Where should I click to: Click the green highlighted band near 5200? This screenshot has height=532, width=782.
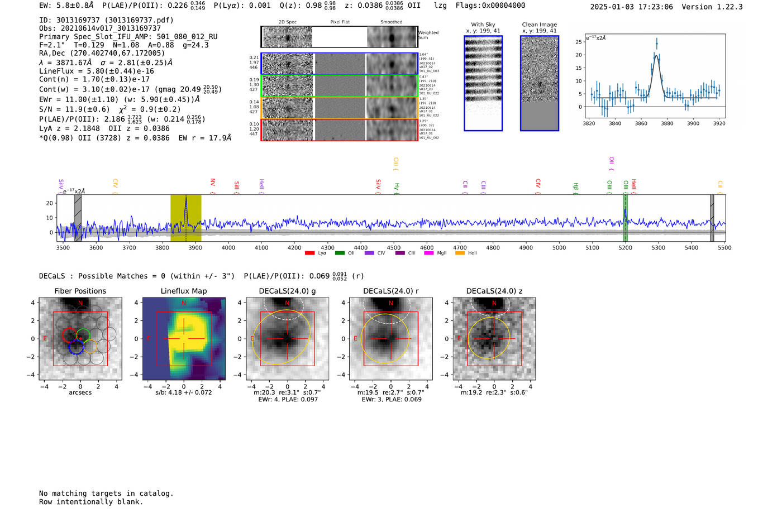[x=625, y=218]
